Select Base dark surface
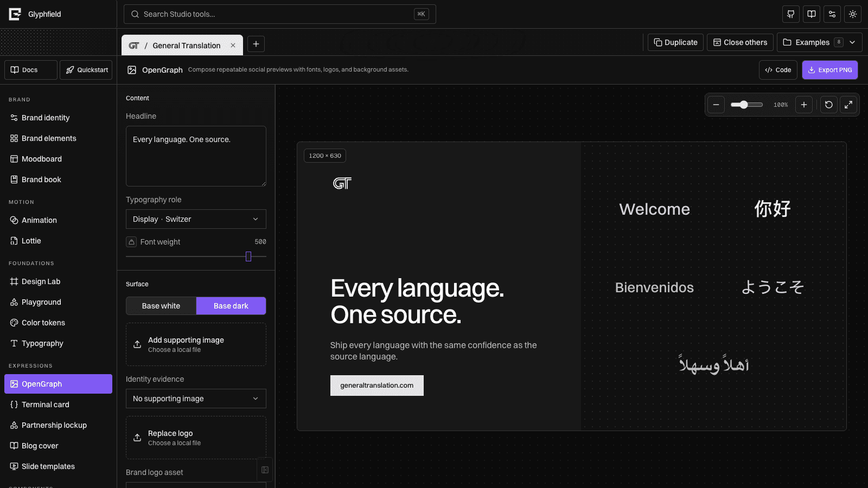868x488 pixels. click(x=231, y=306)
